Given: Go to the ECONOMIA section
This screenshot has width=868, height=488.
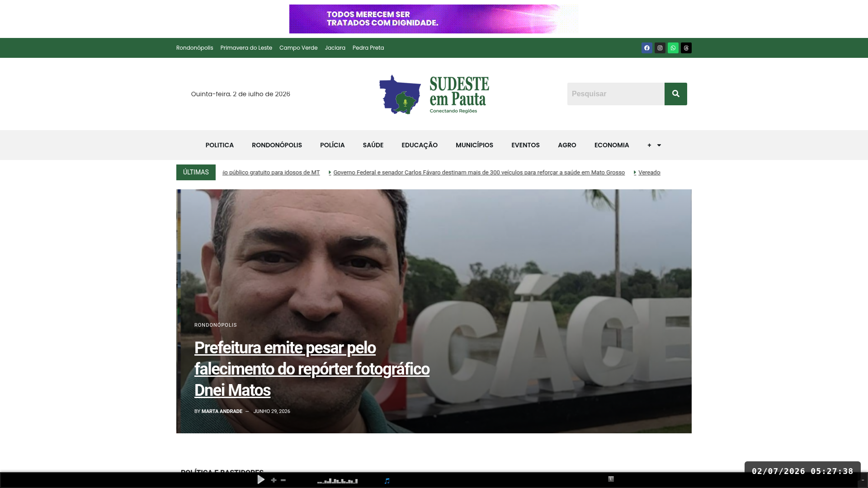Looking at the screenshot, I should pyautogui.click(x=612, y=145).
